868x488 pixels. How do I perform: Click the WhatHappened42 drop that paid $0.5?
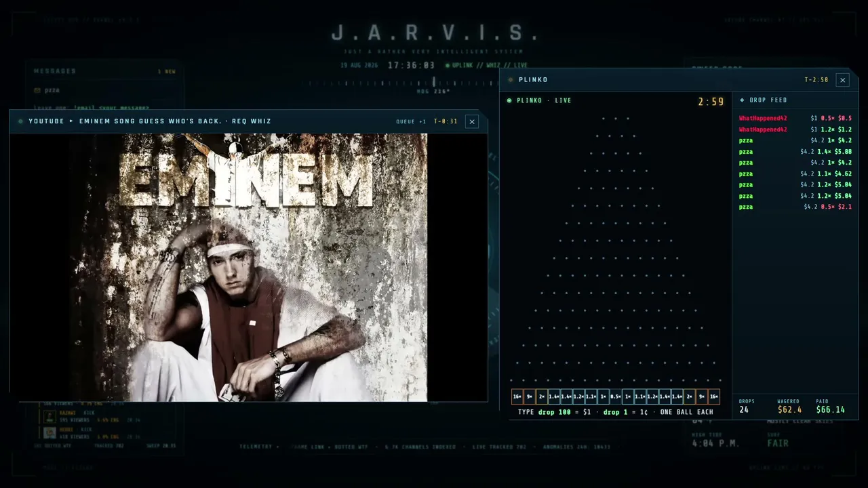pyautogui.click(x=795, y=119)
